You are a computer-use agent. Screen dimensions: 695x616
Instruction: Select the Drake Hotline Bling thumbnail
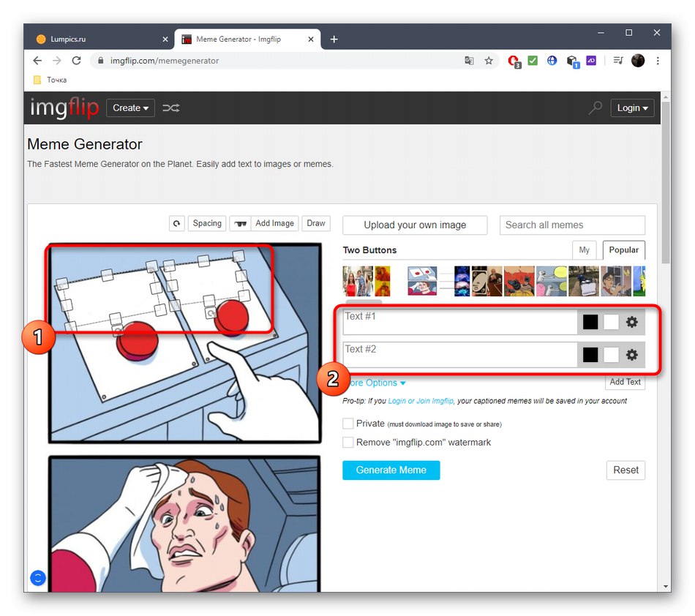(x=383, y=281)
